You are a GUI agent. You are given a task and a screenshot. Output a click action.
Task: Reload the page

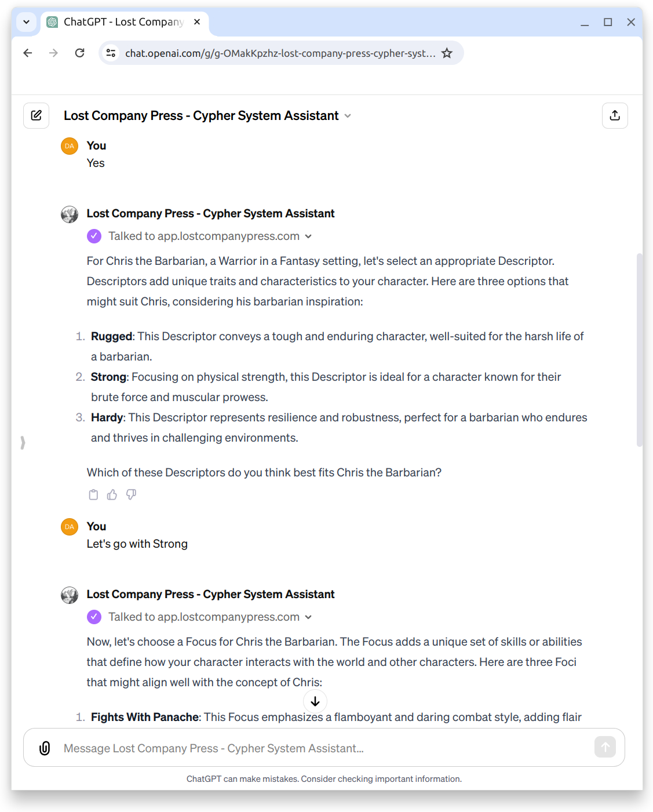(80, 53)
